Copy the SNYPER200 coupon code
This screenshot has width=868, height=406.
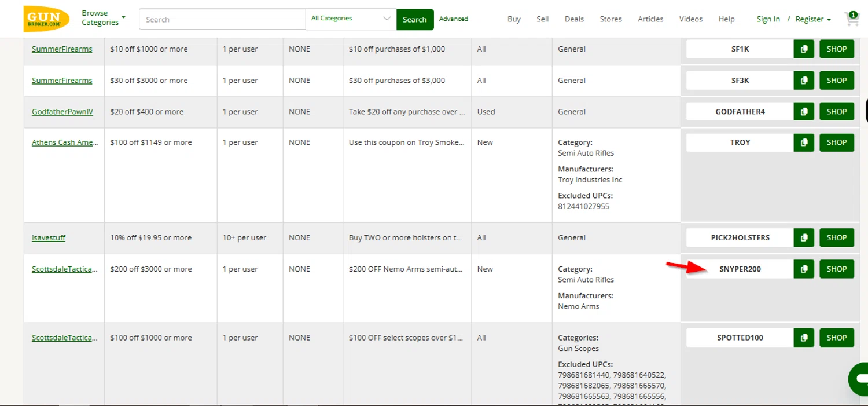[804, 269]
